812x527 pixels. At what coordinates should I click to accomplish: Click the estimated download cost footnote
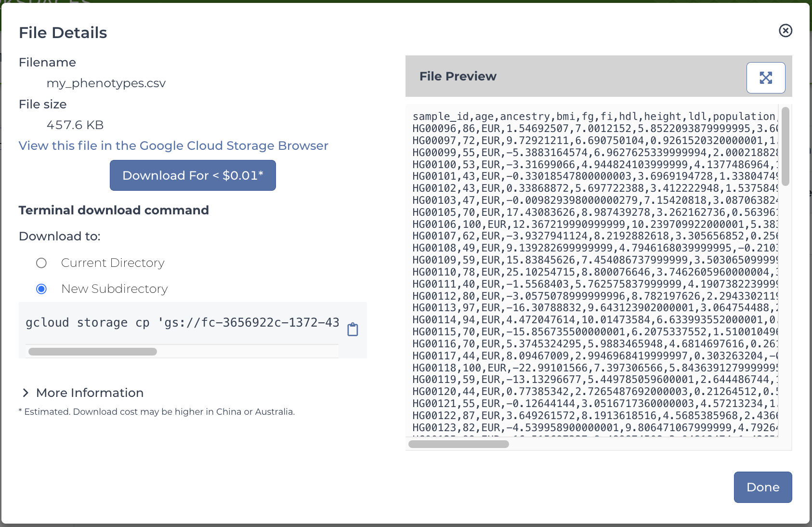tap(157, 412)
